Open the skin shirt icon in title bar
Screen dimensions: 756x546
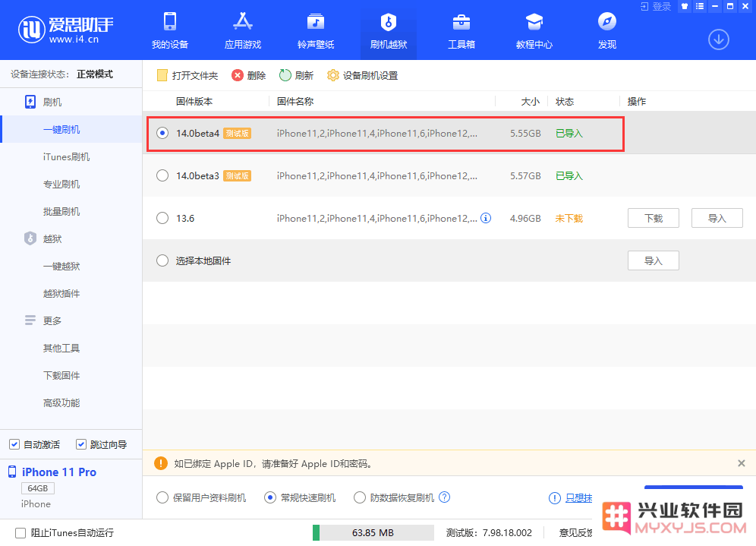coord(684,6)
